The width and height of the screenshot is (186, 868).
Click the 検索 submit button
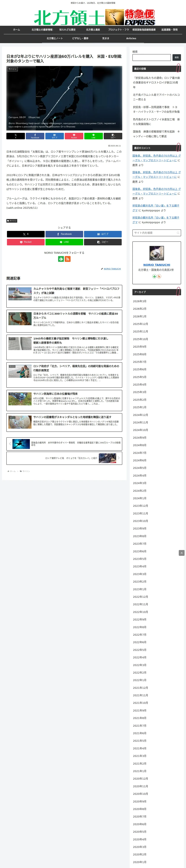[177, 58]
